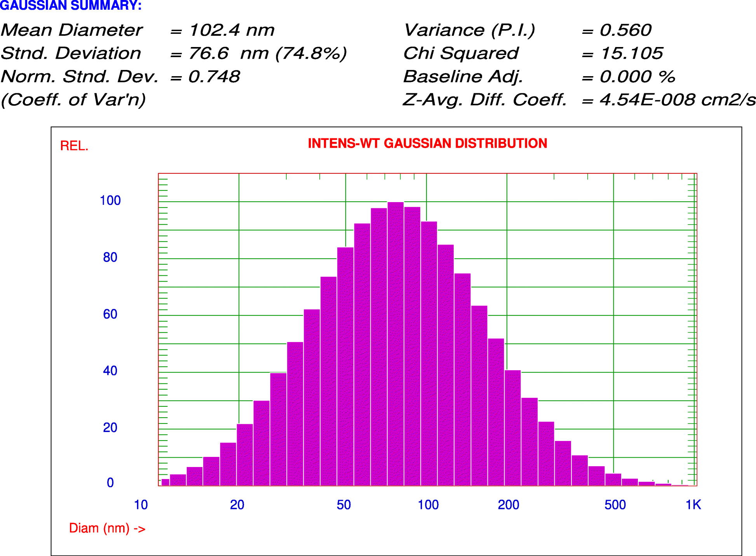
Task: Click the REL. y-axis label
Action: tap(74, 146)
